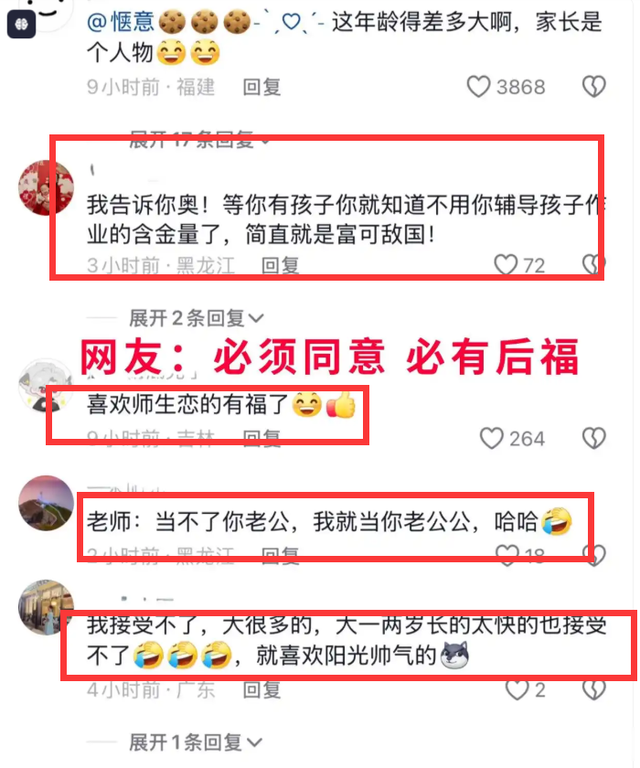Like the Guangdong comment with 2 likes
This screenshot has height=768, width=640.
tap(517, 690)
